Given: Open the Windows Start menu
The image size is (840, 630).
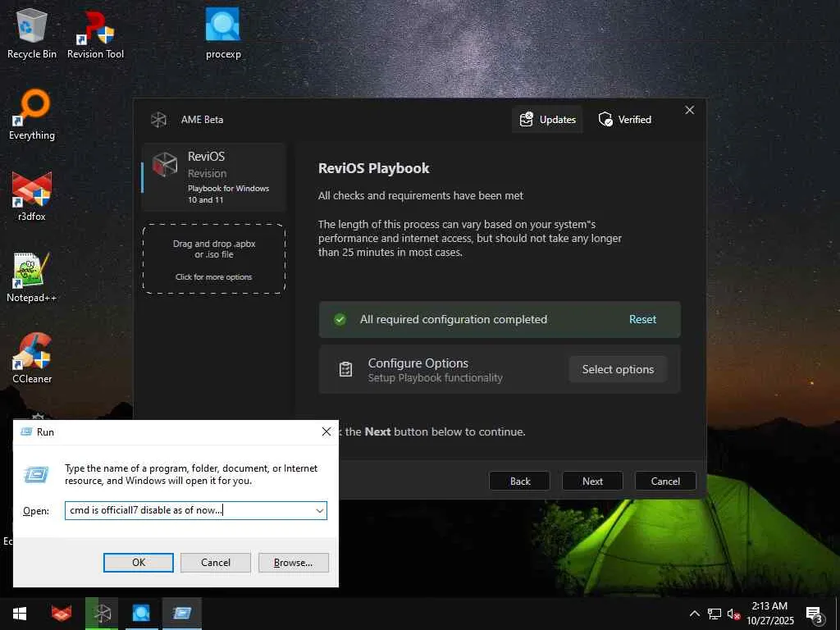Looking at the screenshot, I should (20, 614).
